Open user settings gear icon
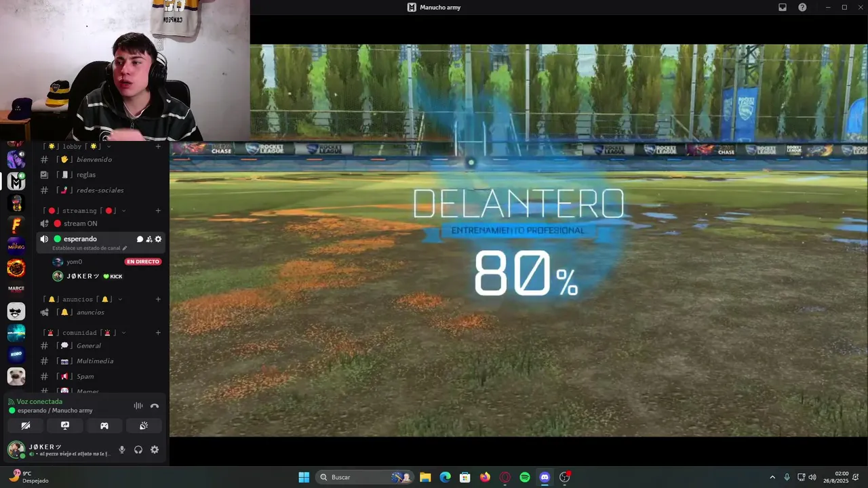Viewport: 868px width, 488px height. (x=155, y=449)
